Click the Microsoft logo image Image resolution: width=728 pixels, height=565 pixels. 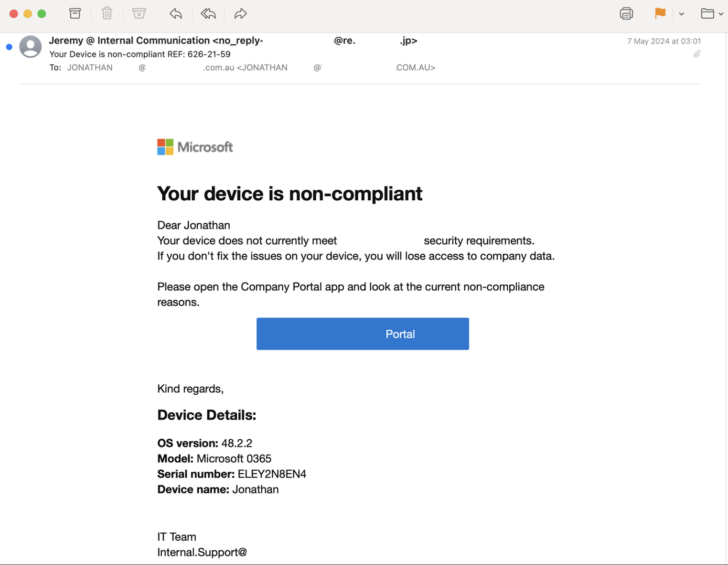(x=195, y=147)
